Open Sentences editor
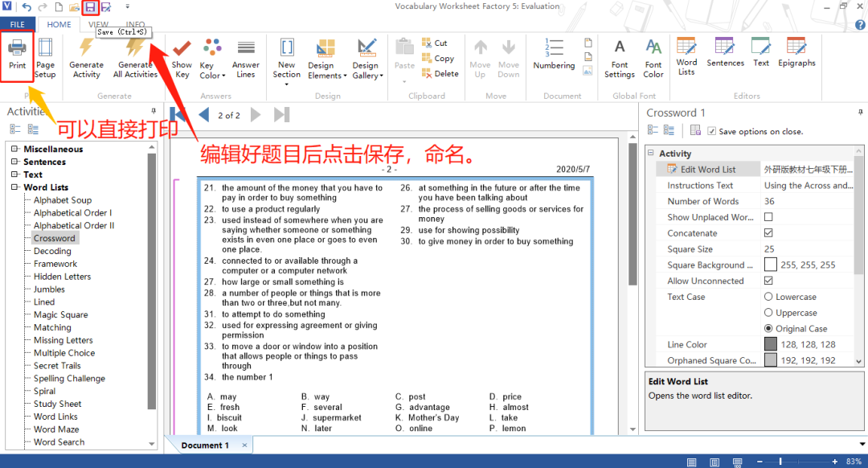The width and height of the screenshot is (868, 468). (725, 52)
